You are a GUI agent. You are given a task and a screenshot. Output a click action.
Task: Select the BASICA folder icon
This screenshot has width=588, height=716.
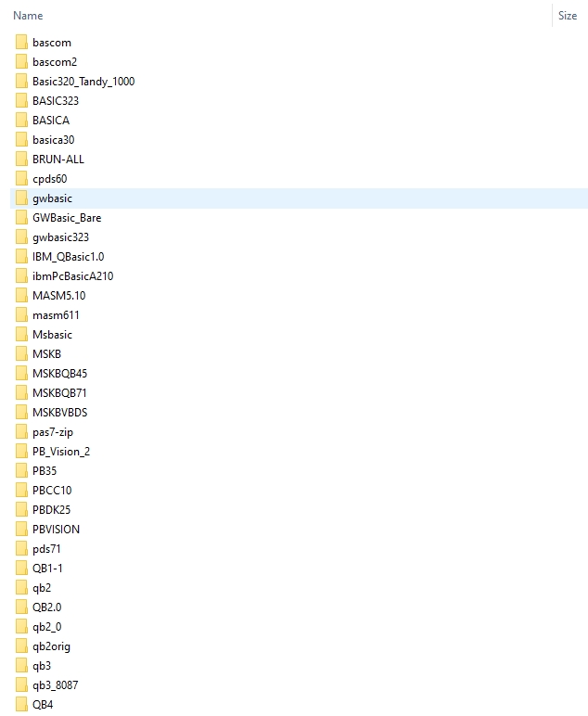click(x=21, y=120)
